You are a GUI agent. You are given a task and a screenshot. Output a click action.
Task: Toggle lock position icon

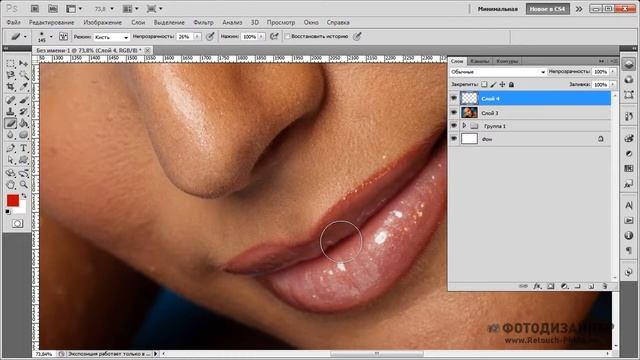coord(502,84)
